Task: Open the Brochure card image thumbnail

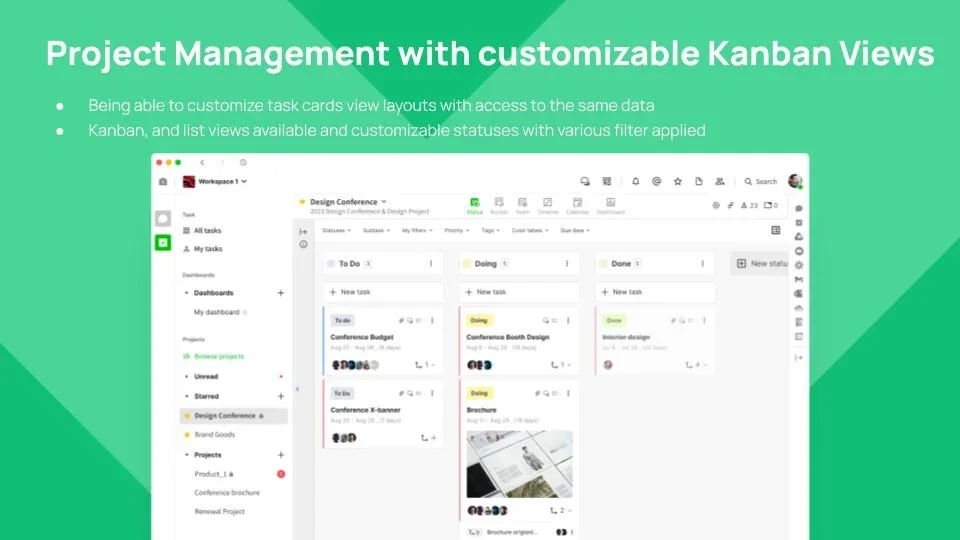Action: pyautogui.click(x=519, y=463)
